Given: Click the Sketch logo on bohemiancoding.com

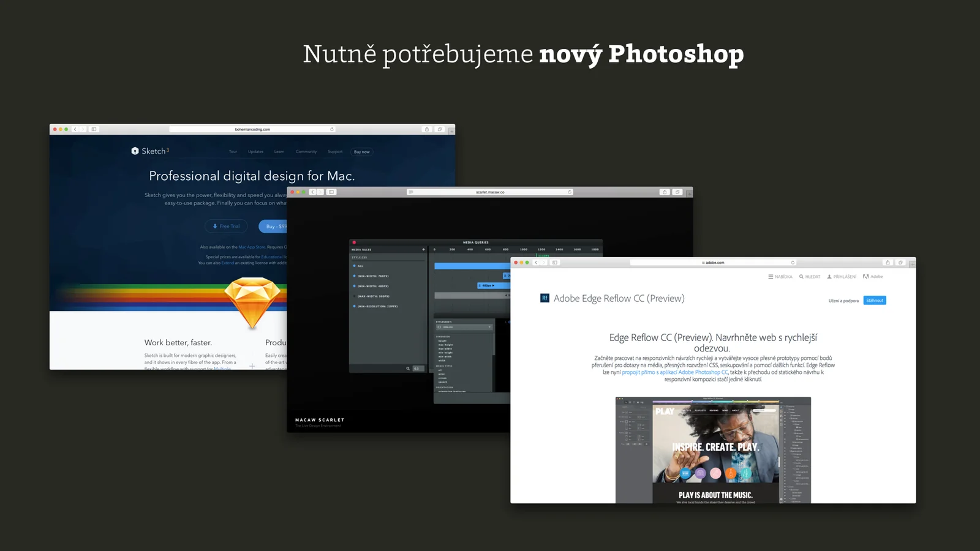Looking at the screenshot, I should coord(135,151).
